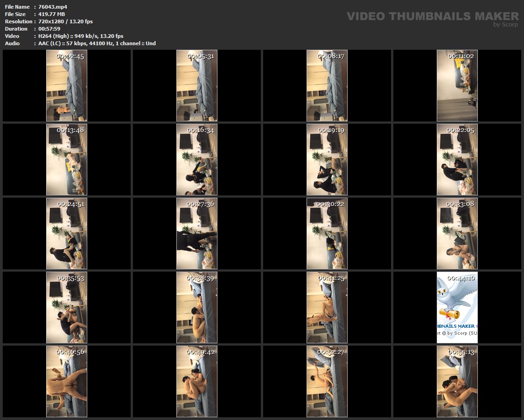This screenshot has width=524, height=420.
Task: Click the owl logo frame at 00:44:10
Action: coord(457,307)
